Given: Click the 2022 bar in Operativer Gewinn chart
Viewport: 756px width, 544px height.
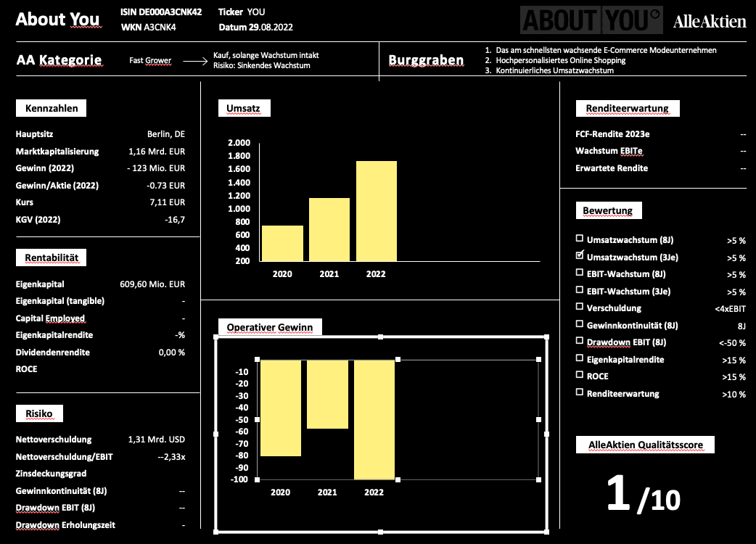Looking at the screenshot, I should (374, 420).
